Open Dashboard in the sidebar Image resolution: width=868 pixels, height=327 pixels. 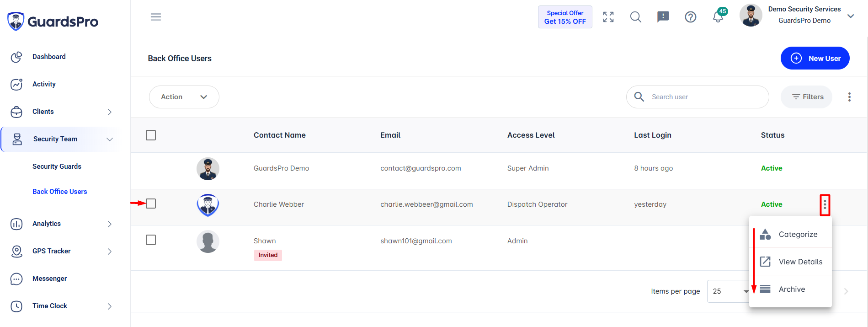coord(49,57)
